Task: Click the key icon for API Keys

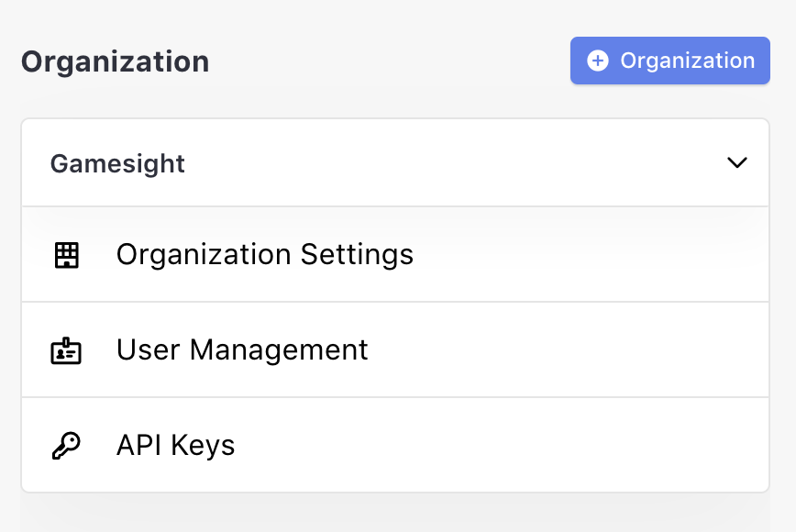Action: [x=66, y=446]
